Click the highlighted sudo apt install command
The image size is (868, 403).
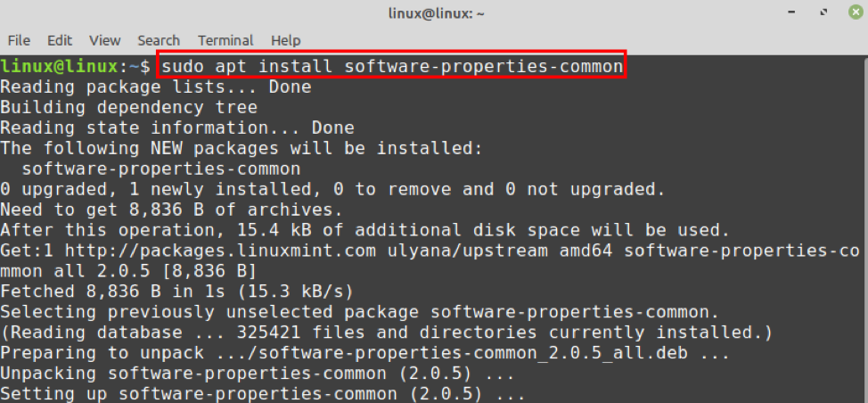tap(392, 66)
